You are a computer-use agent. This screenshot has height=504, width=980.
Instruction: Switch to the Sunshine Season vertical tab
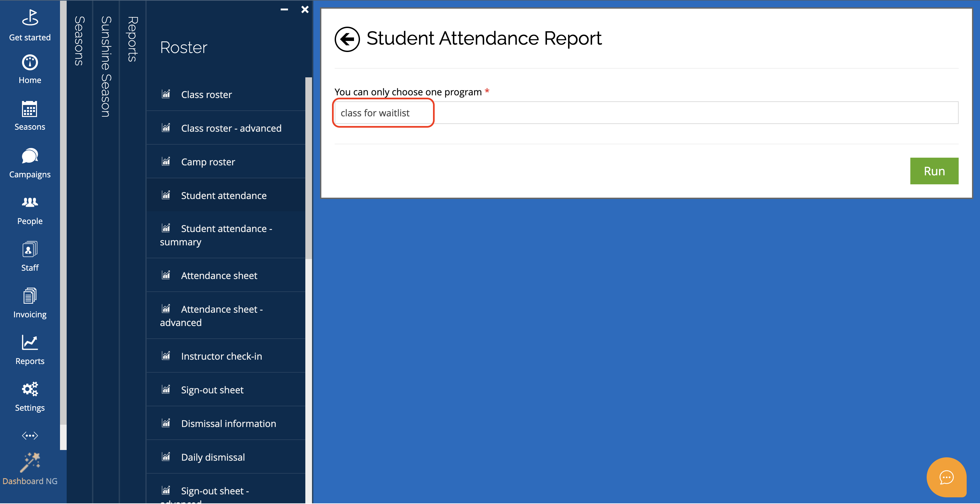106,67
